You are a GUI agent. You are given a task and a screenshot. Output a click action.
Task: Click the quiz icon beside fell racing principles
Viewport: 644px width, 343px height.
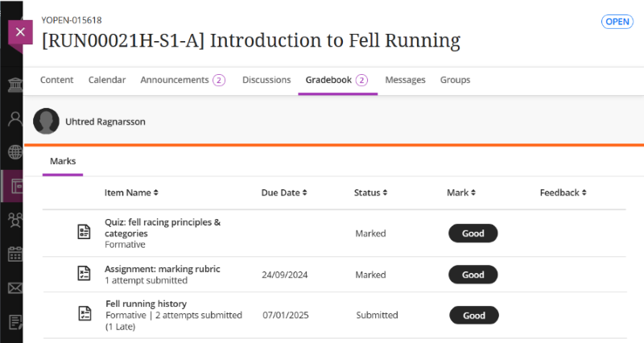tap(84, 233)
